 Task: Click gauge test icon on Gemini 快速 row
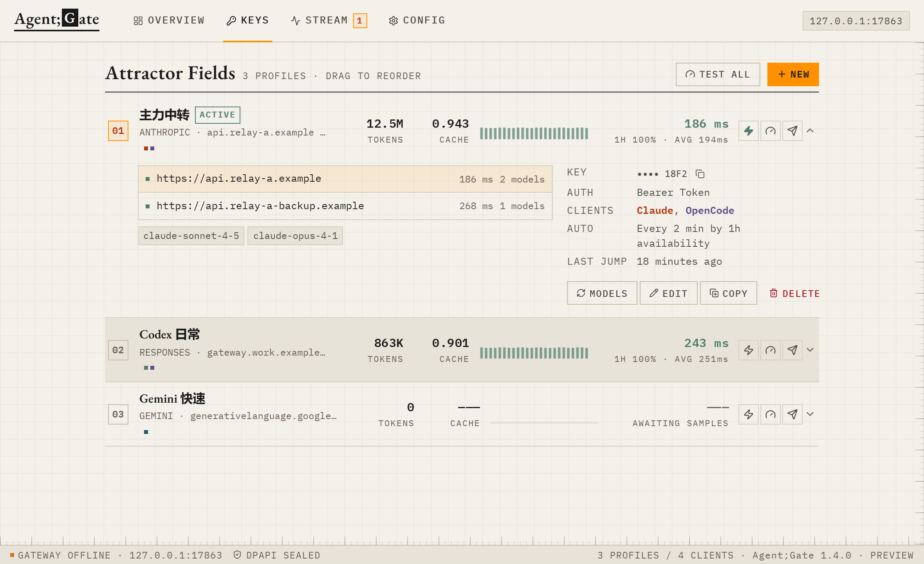770,414
